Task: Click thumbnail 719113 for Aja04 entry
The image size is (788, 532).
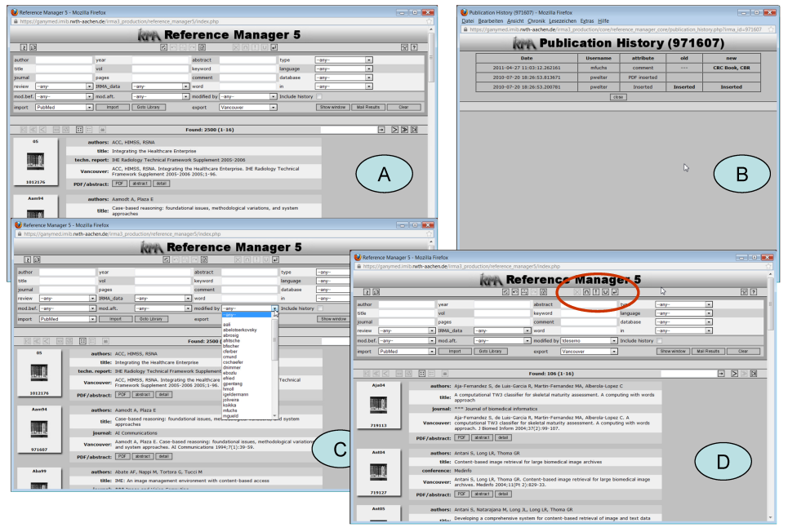Action: [x=379, y=406]
